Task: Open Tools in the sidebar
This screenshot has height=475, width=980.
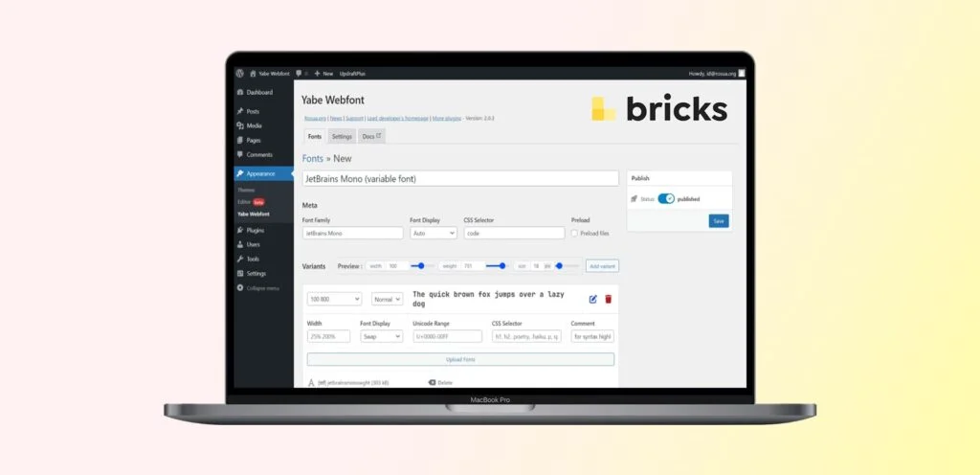Action: click(x=264, y=259)
